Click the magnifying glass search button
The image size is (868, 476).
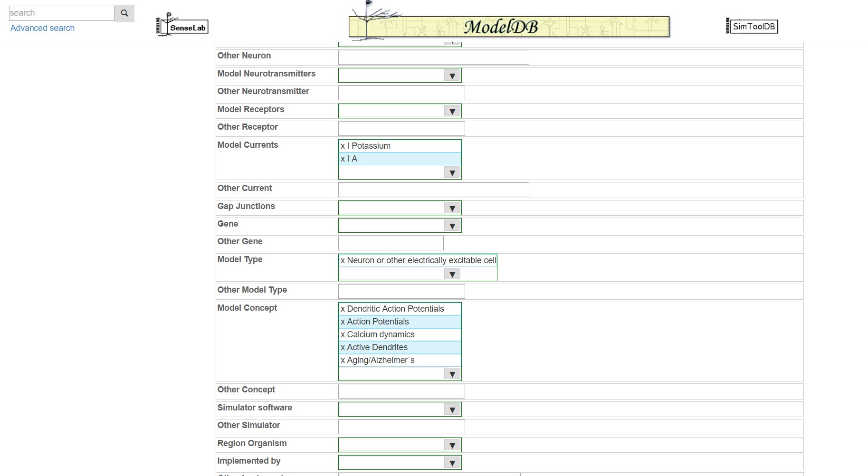tap(124, 13)
